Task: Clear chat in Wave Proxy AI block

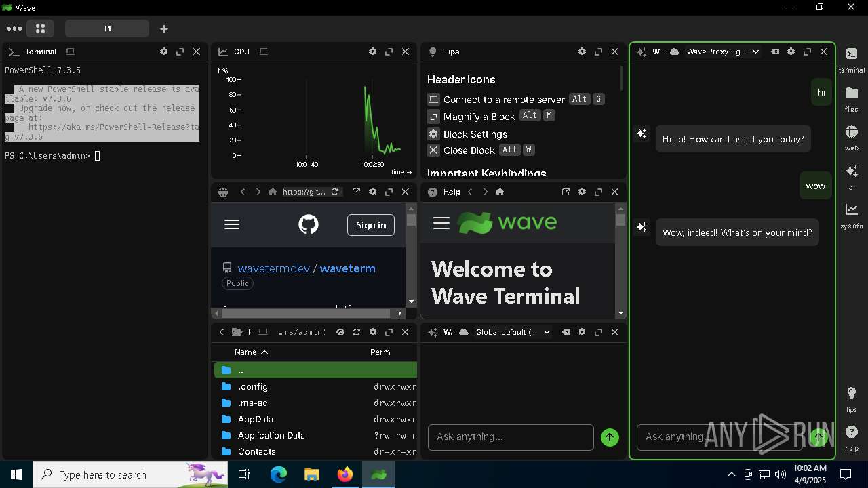Action: (x=774, y=52)
